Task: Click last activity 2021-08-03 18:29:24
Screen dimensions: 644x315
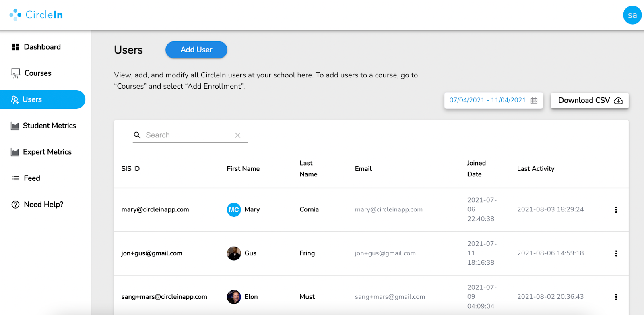Action: click(550, 209)
